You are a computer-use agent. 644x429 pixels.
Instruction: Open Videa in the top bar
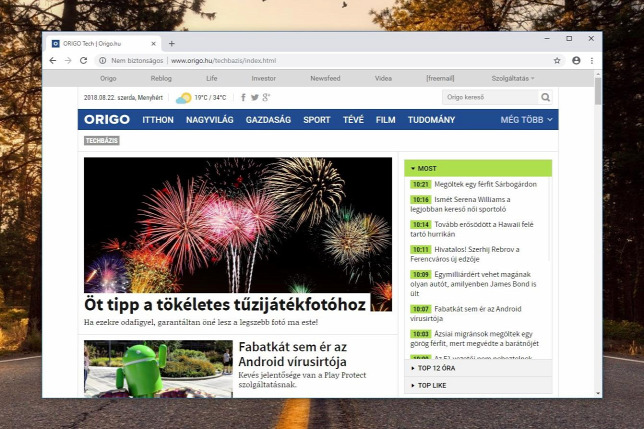tap(383, 78)
